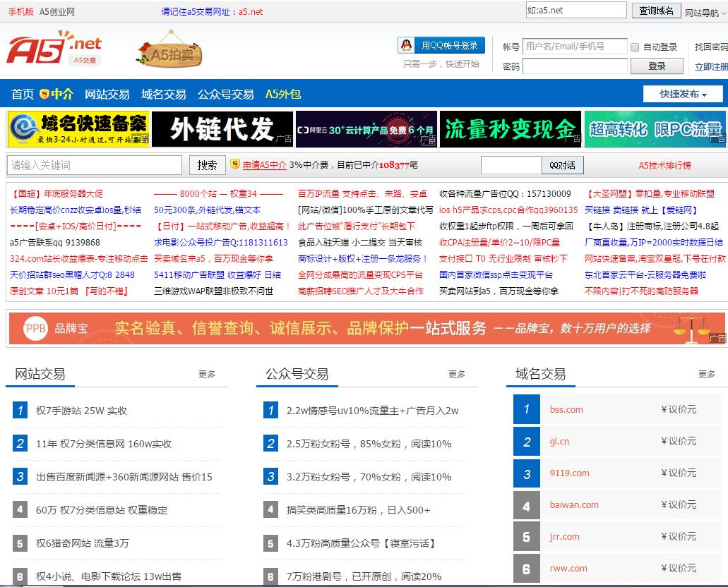
Task: Open listing 2.2w情感号uv10%流量主+广告月入2w
Action: tap(372, 411)
